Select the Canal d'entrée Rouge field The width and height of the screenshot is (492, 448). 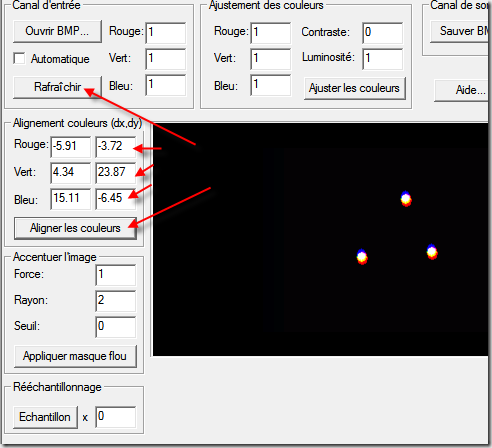(x=166, y=33)
